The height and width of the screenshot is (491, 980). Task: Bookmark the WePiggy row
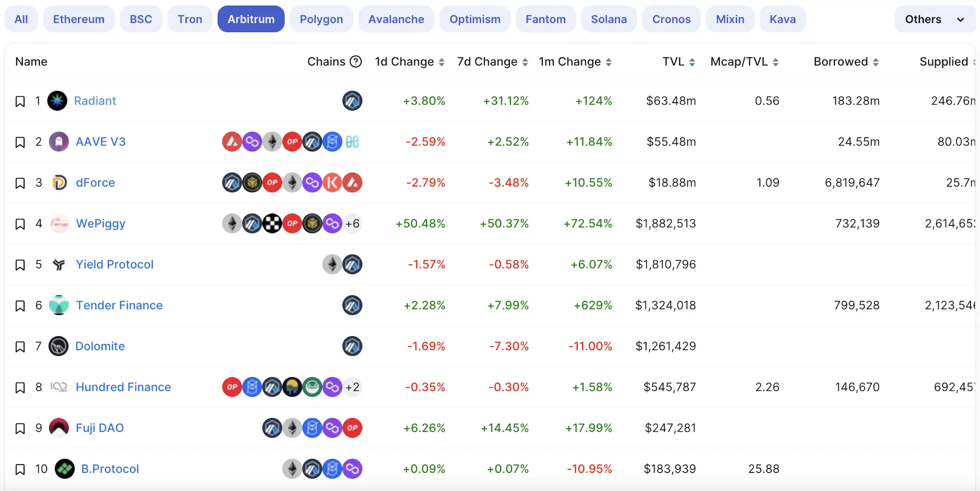click(x=20, y=224)
